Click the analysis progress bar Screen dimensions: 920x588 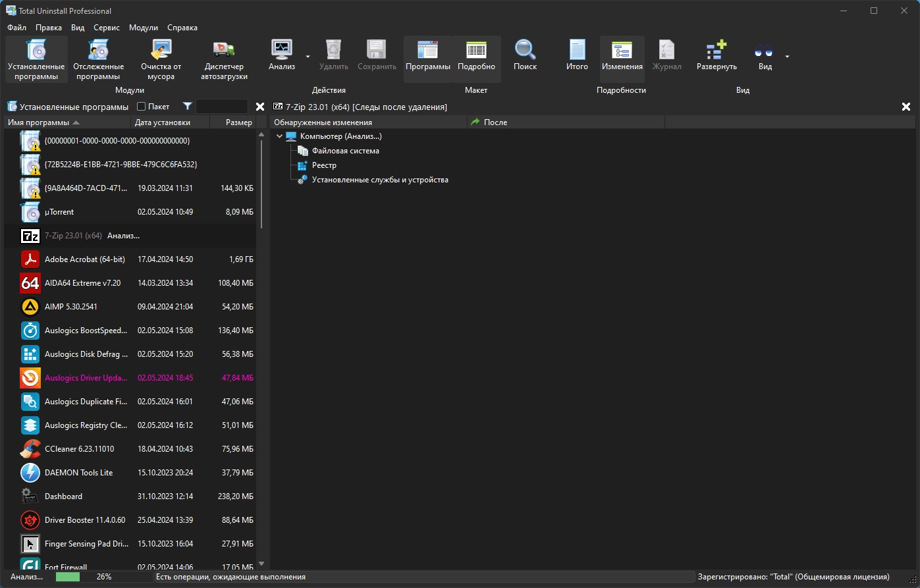pos(103,577)
